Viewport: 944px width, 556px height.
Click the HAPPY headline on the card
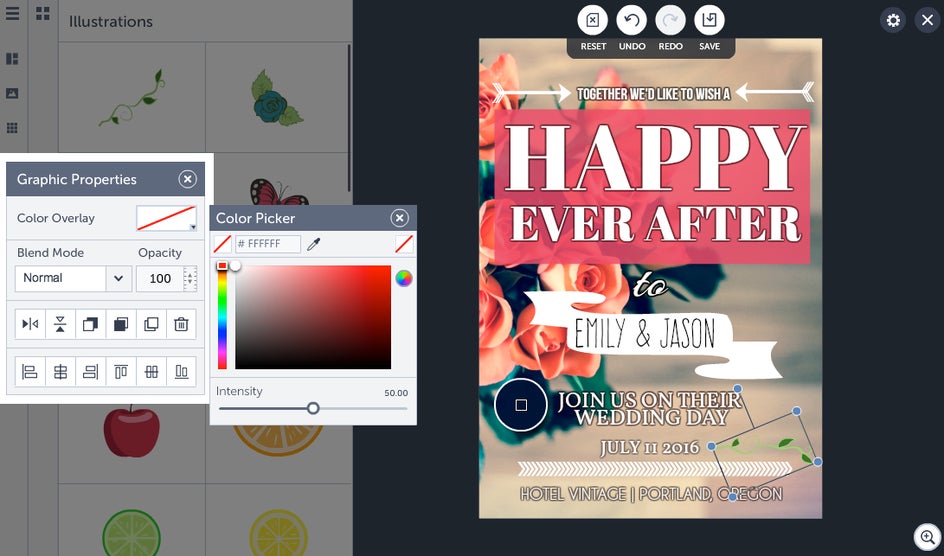coord(654,158)
